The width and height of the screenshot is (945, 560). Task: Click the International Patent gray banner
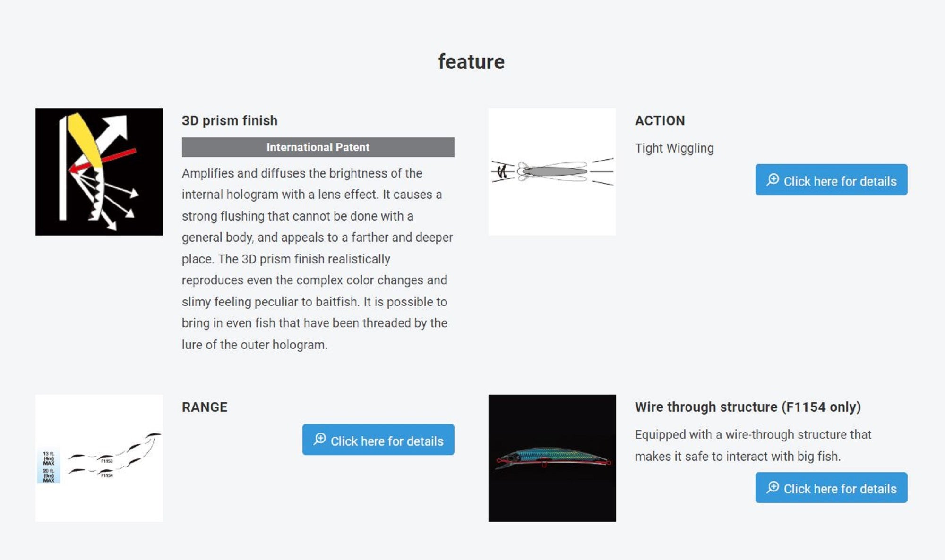tap(318, 147)
